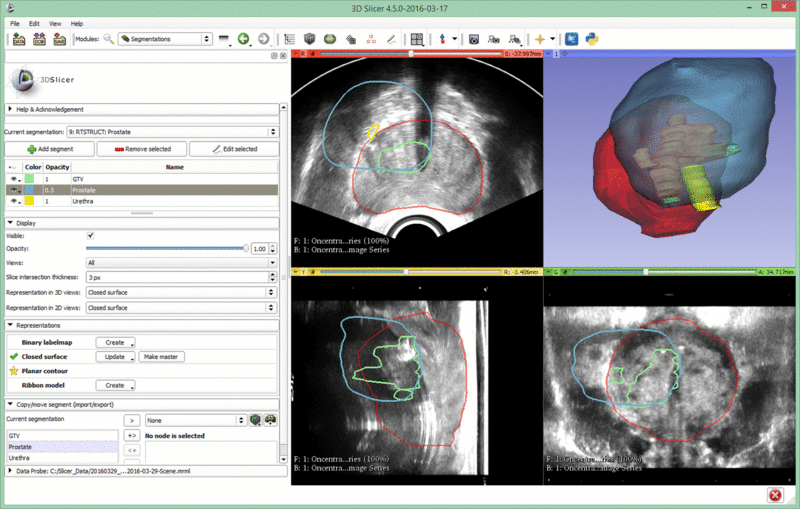800x509 pixels.
Task: Click Create for Binary labelmap
Action: pos(115,342)
